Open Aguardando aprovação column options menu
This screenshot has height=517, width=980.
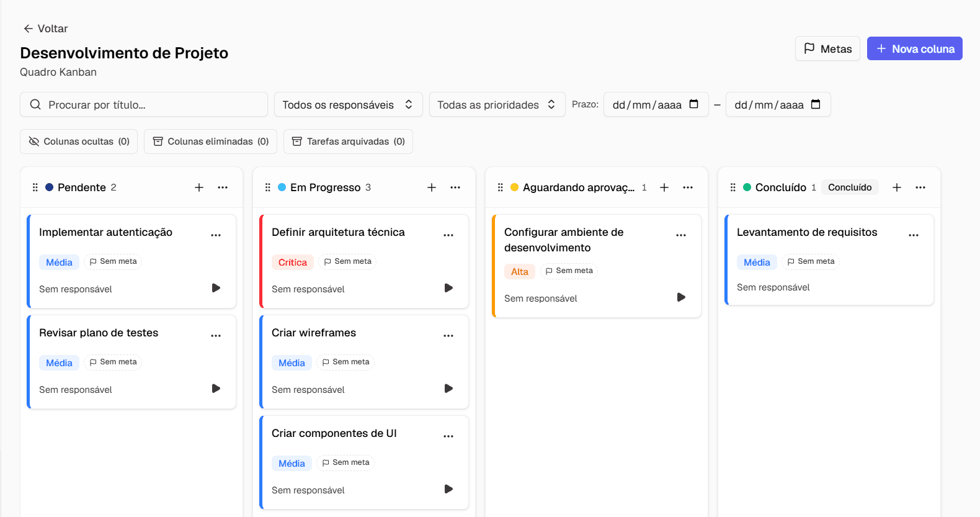(x=688, y=187)
